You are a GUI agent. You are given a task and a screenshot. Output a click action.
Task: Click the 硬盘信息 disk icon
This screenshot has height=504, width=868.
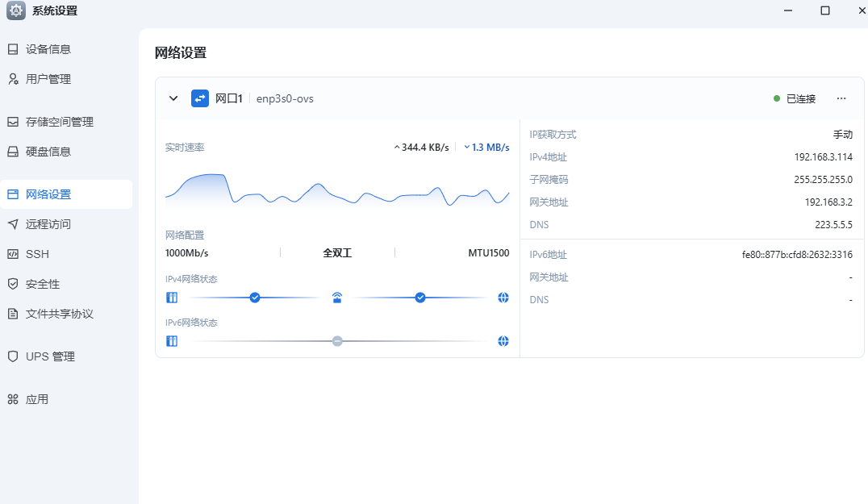coord(13,152)
